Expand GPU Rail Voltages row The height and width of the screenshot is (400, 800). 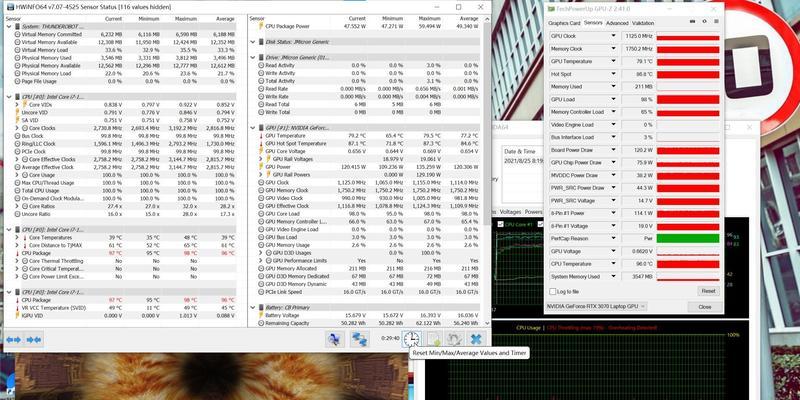pyautogui.click(x=261, y=159)
